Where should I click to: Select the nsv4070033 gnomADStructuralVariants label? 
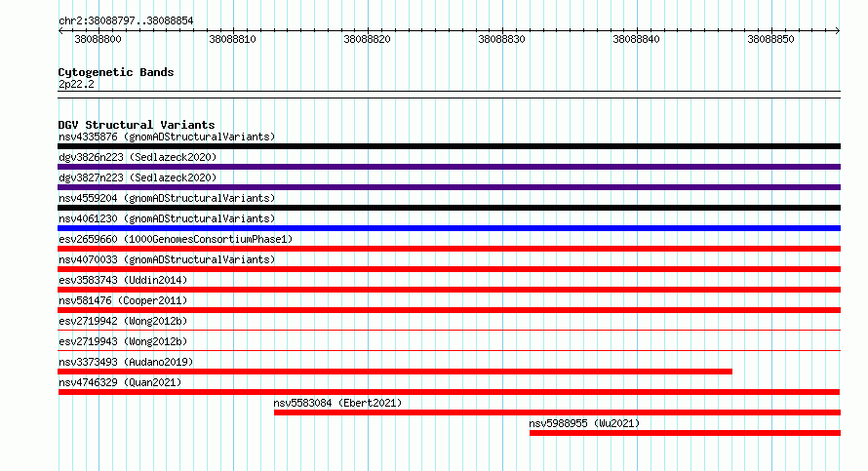[x=167, y=259]
